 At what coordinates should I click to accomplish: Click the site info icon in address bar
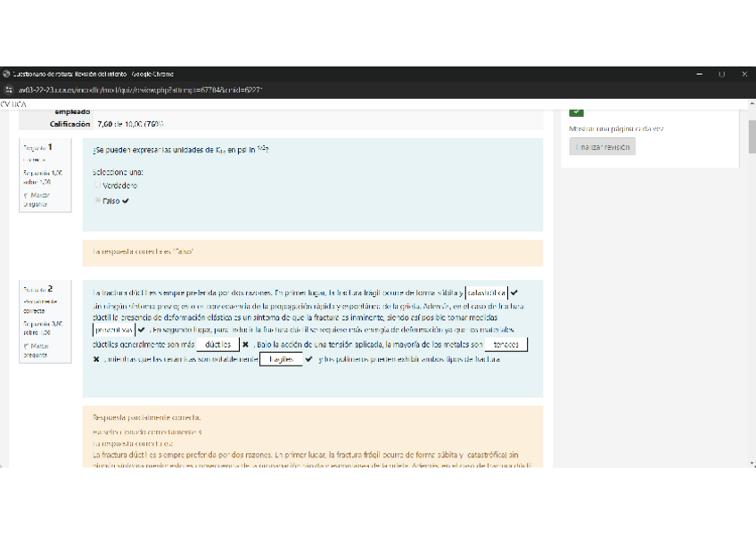pyautogui.click(x=9, y=91)
